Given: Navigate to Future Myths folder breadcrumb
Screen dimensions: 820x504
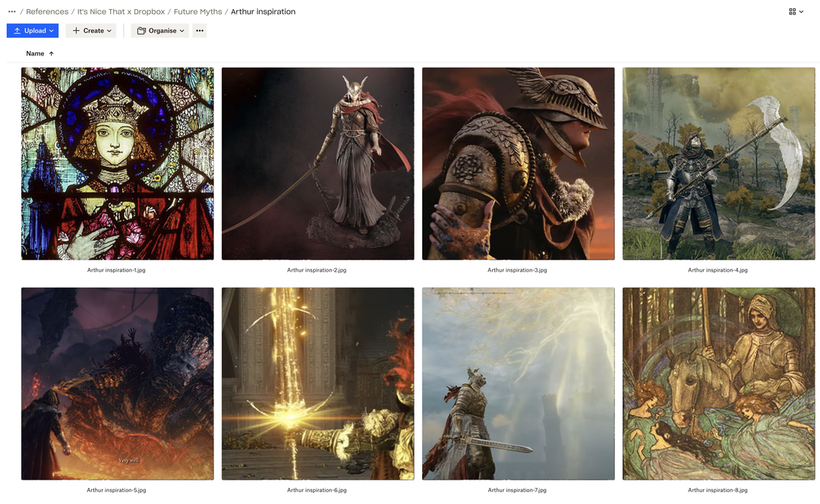Looking at the screenshot, I should coord(197,11).
